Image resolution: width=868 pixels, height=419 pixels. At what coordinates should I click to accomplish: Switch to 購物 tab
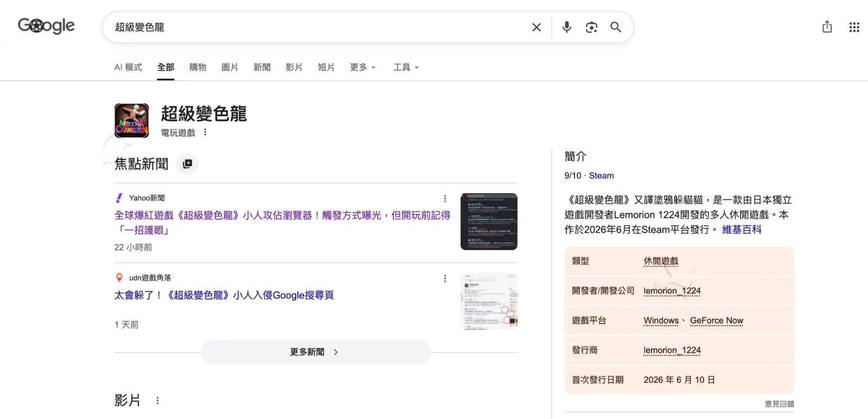198,67
